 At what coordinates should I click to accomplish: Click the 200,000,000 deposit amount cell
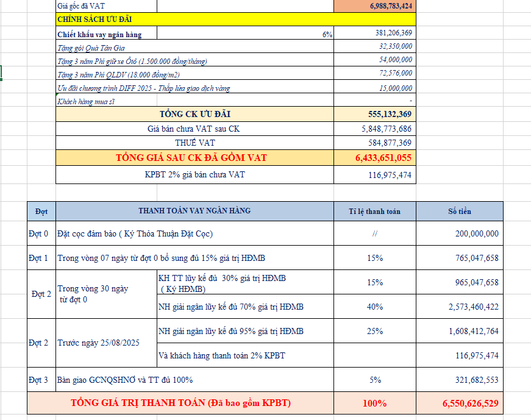pyautogui.click(x=459, y=233)
